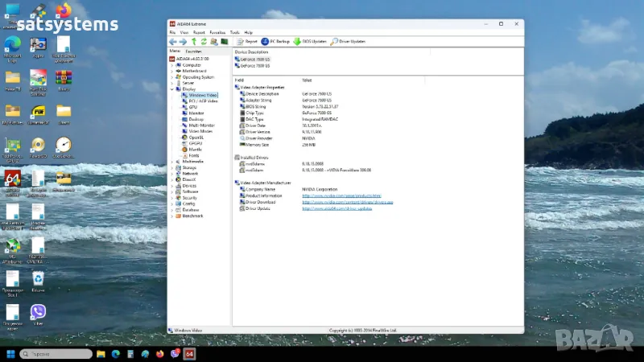Open Driver Updates from the toolbar
The width and height of the screenshot is (644, 362).
tap(348, 41)
